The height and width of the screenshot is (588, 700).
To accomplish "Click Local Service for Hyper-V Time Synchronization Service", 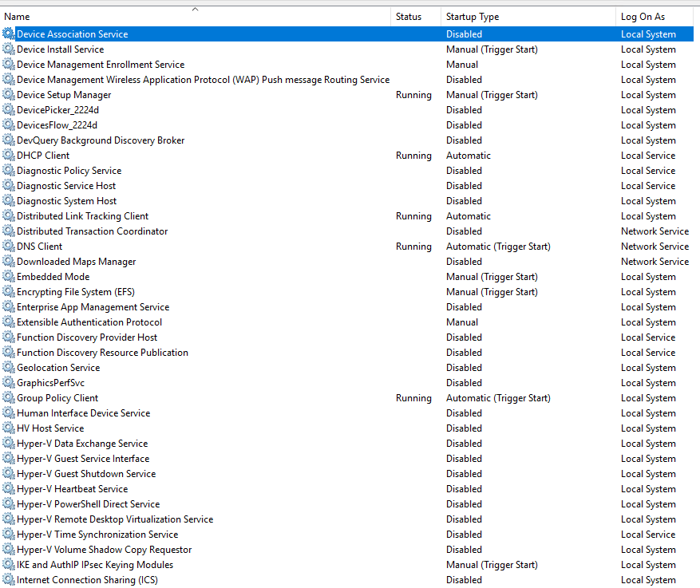I will pos(648,535).
